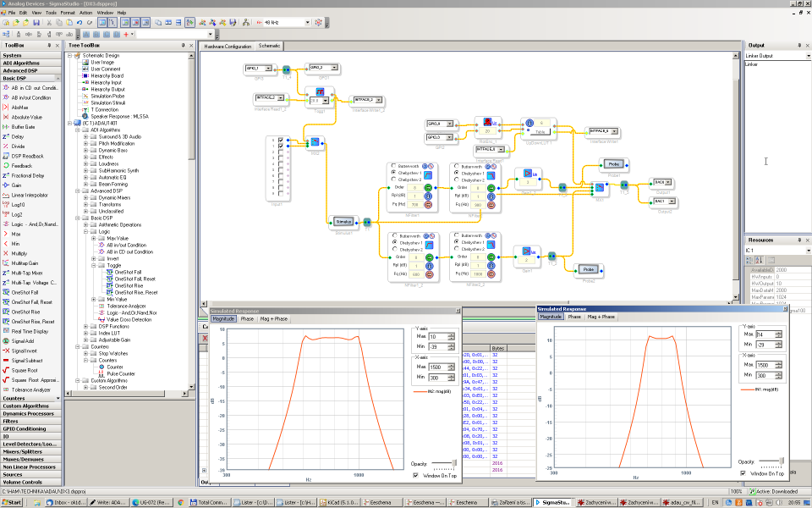The width and height of the screenshot is (812, 508).
Task: Click the Togg1 block's square-wave icon
Action: click(x=320, y=91)
